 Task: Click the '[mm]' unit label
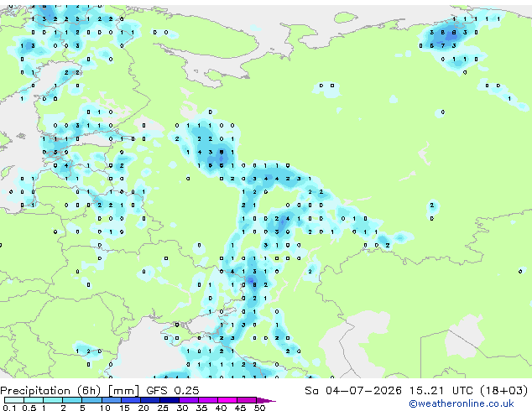[x=123, y=391]
